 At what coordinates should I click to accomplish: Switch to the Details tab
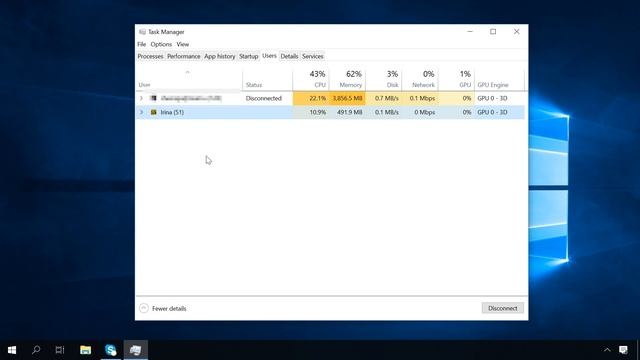289,56
